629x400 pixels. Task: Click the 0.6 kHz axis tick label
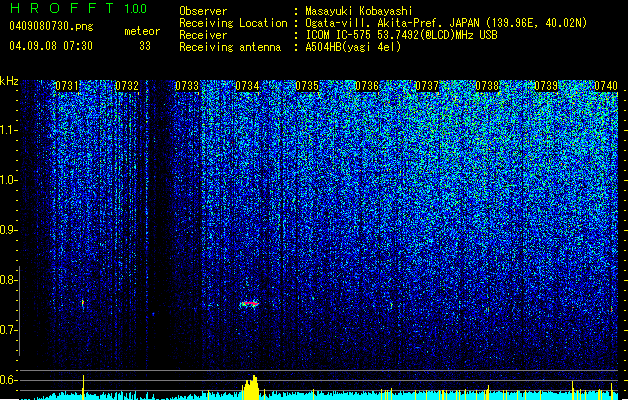pyautogui.click(x=8, y=380)
